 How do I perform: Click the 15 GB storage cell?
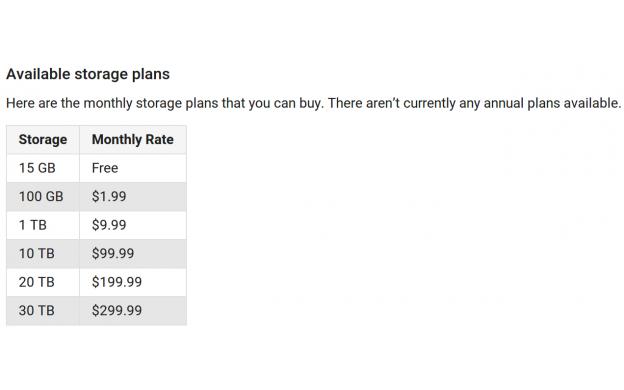point(43,168)
